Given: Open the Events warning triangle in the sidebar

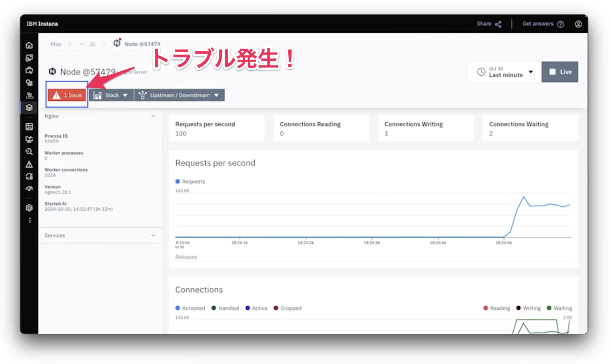Looking at the screenshot, I should [x=29, y=164].
